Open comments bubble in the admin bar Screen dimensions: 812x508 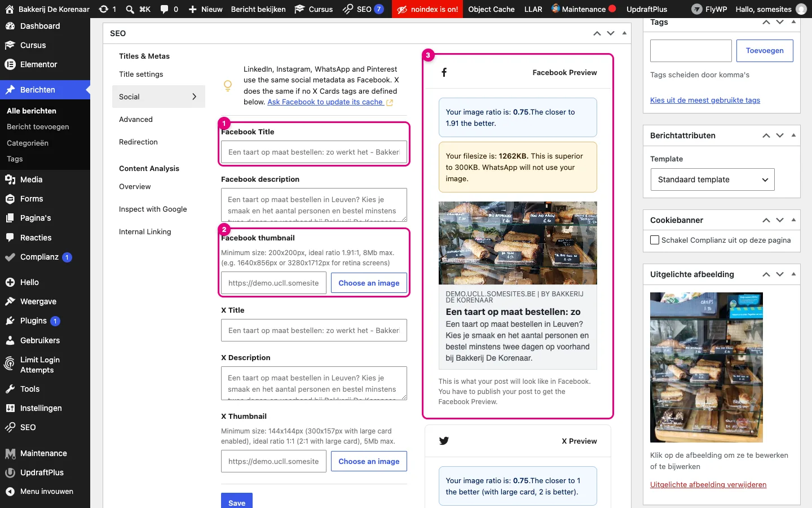coord(169,9)
